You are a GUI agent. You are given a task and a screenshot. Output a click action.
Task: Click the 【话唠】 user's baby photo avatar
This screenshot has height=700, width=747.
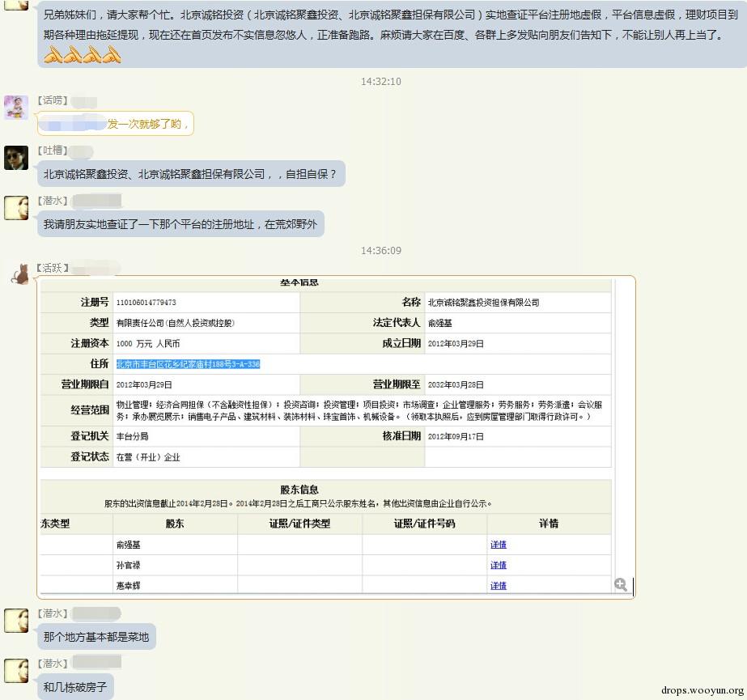(x=16, y=107)
